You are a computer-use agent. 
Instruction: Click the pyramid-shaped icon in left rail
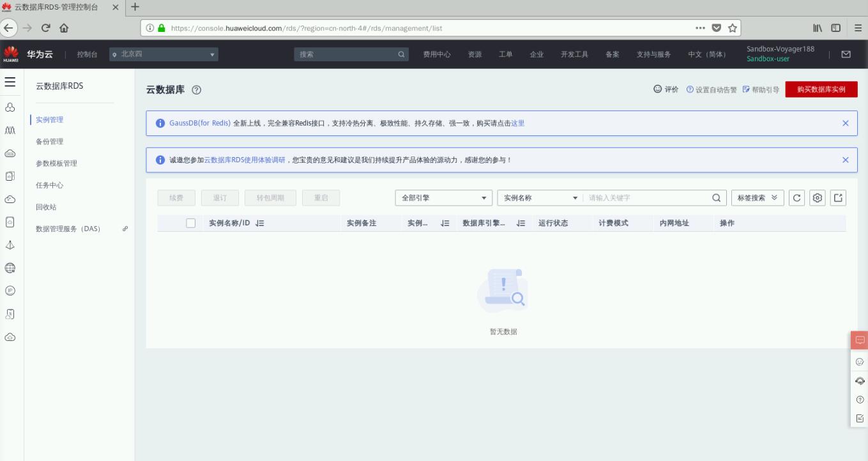10,245
